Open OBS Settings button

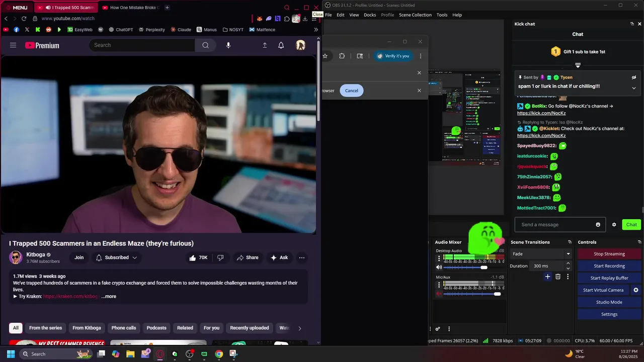(609, 314)
